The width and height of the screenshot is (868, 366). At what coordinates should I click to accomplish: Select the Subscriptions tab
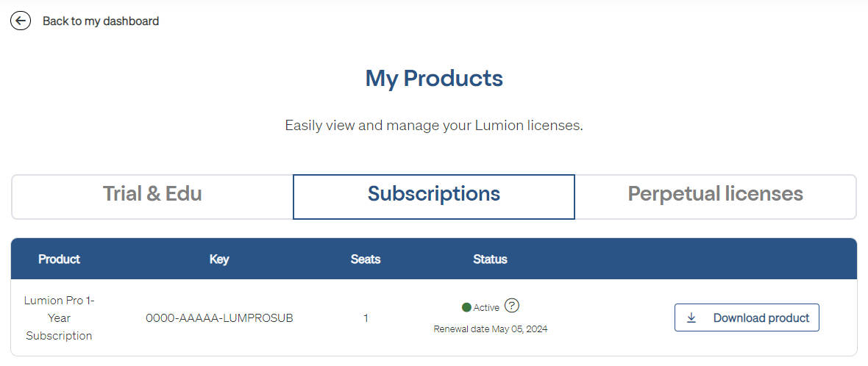coord(434,194)
